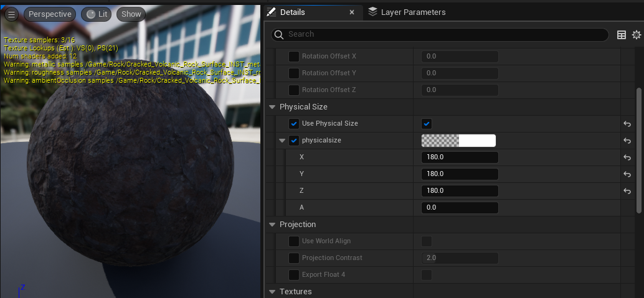Viewport: 644px width, 298px height.
Task: Reset the Y value to default
Action: click(627, 174)
